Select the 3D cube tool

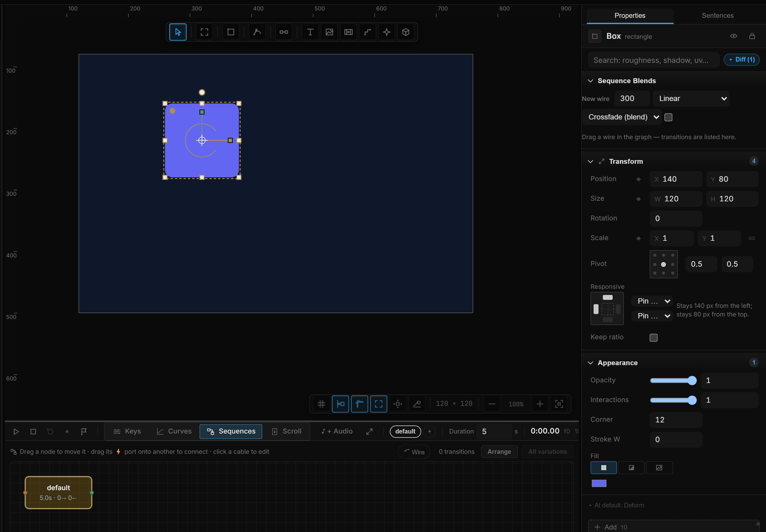coord(406,32)
